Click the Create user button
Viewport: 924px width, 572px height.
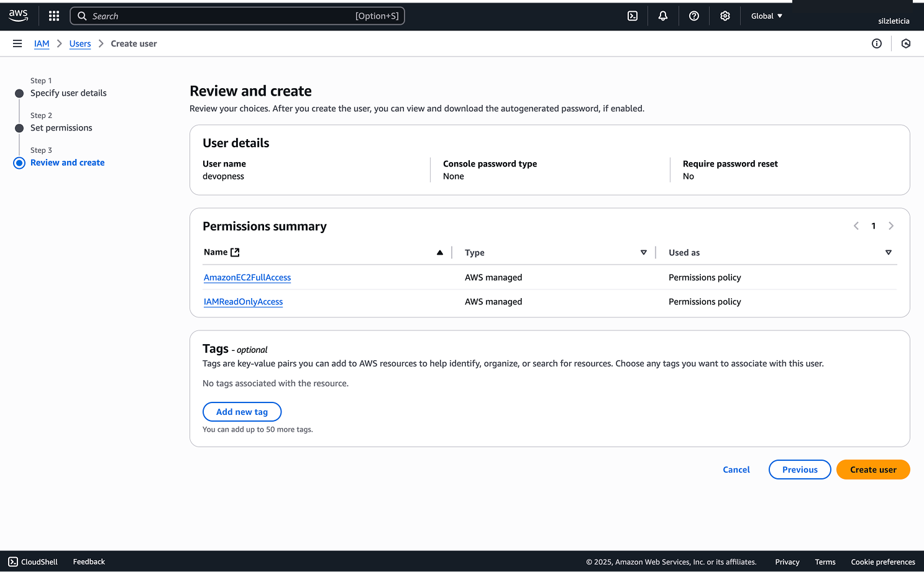[x=873, y=470]
